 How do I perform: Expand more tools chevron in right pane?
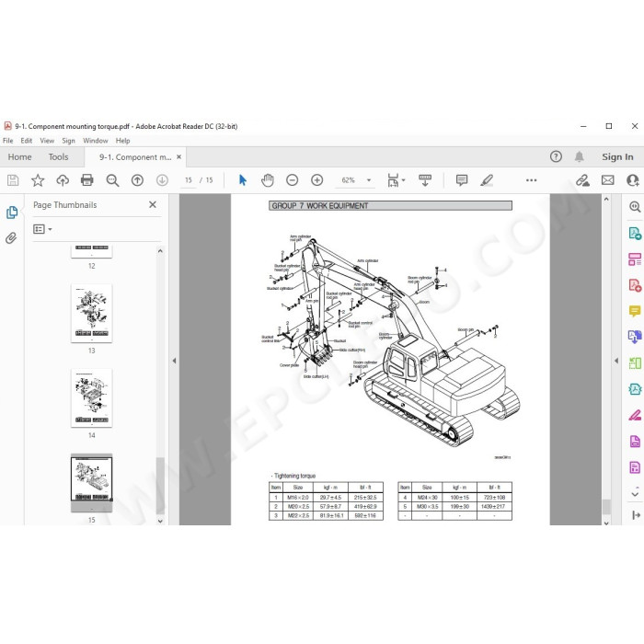click(635, 493)
